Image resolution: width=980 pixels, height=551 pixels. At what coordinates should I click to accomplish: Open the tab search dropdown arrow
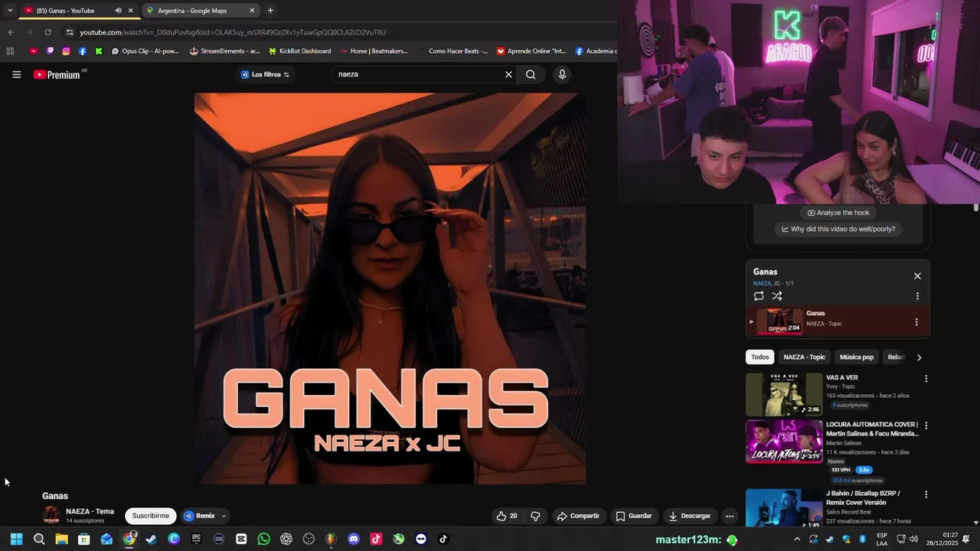click(10, 11)
